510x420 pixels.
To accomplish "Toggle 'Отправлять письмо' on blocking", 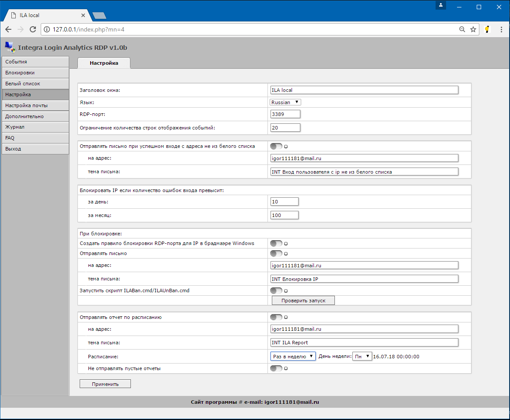I will pyautogui.click(x=276, y=254).
